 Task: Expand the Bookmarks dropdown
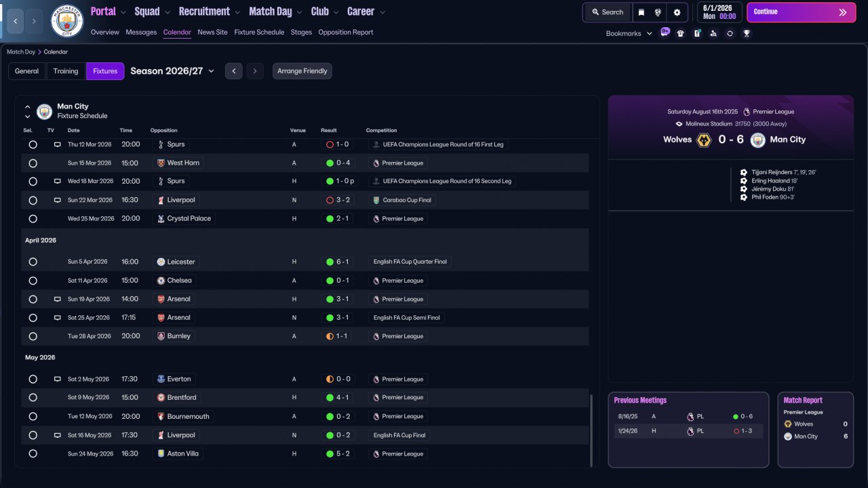629,33
